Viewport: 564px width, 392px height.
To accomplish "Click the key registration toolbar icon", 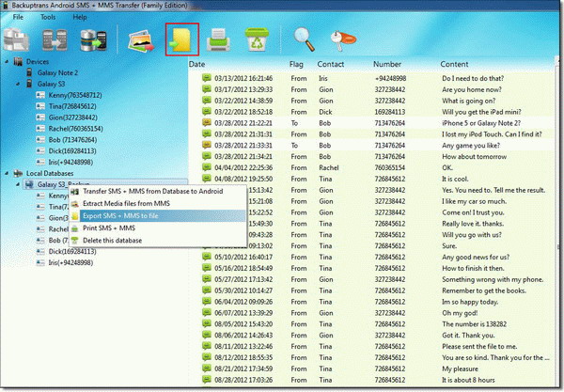I will pos(343,40).
